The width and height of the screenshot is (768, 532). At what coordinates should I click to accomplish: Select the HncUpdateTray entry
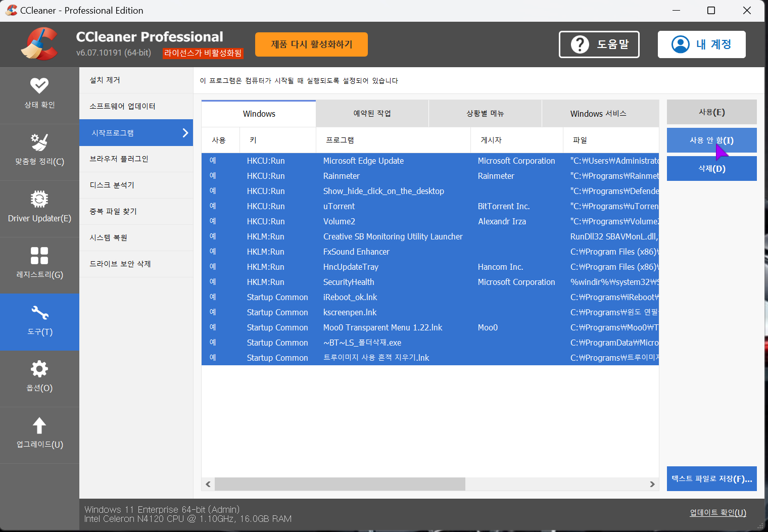tap(430, 267)
